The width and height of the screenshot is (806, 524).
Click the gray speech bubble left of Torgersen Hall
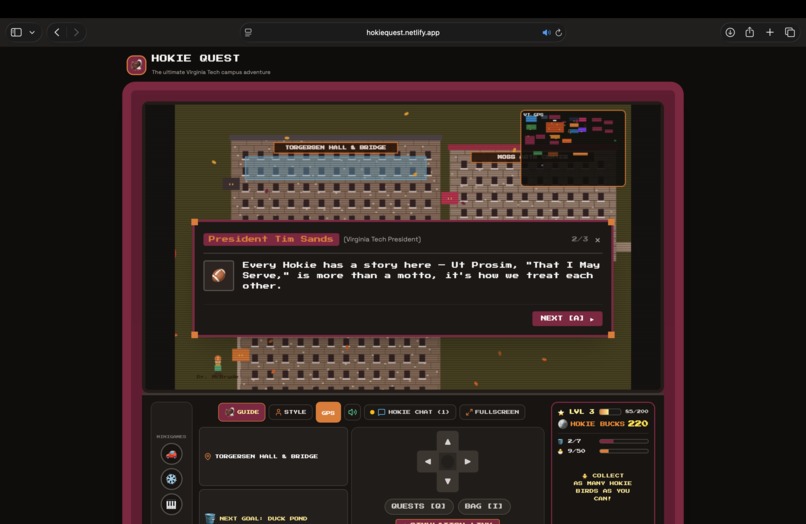231,184
